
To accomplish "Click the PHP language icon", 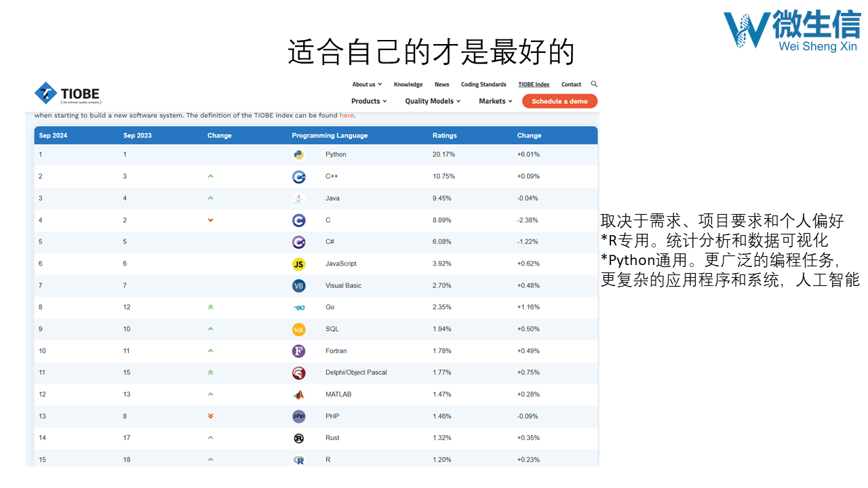I will pos(298,416).
